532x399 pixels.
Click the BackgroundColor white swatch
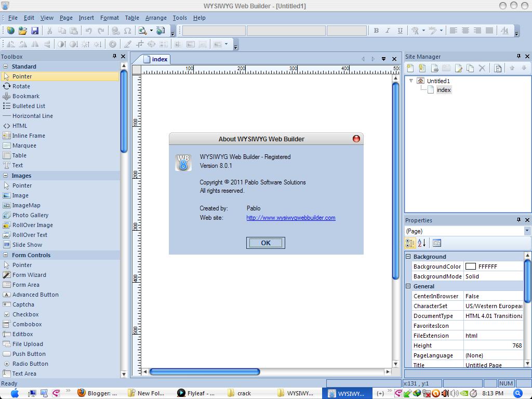pos(470,267)
